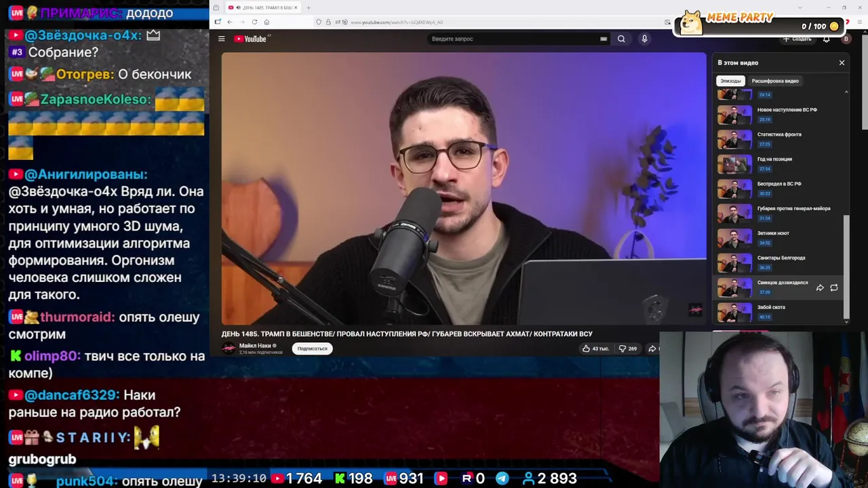Like the video (43 тыс.)

(595, 348)
